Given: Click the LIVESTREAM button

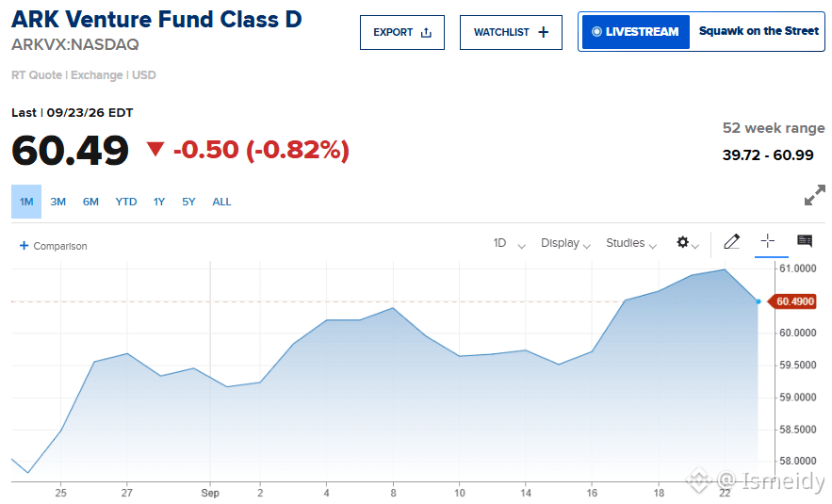Looking at the screenshot, I should [x=636, y=32].
